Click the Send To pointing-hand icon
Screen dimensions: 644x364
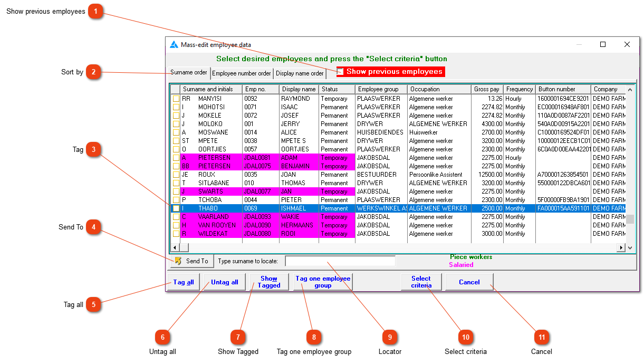coord(178,261)
